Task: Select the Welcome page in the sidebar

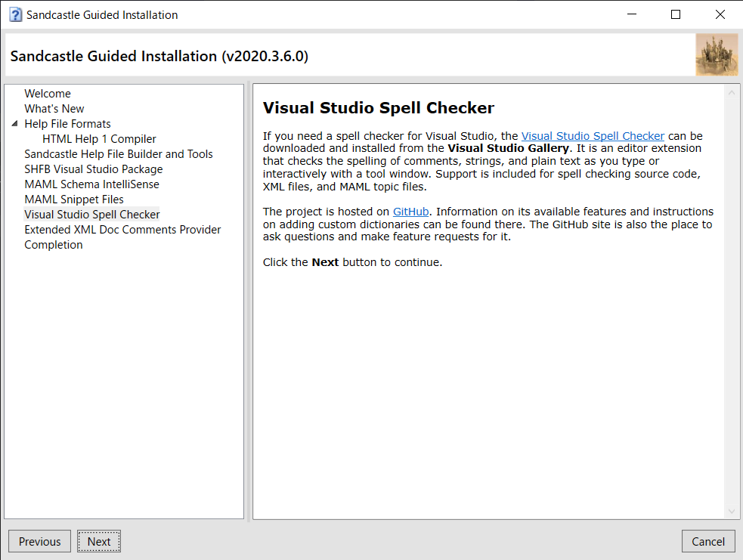Action: point(48,93)
